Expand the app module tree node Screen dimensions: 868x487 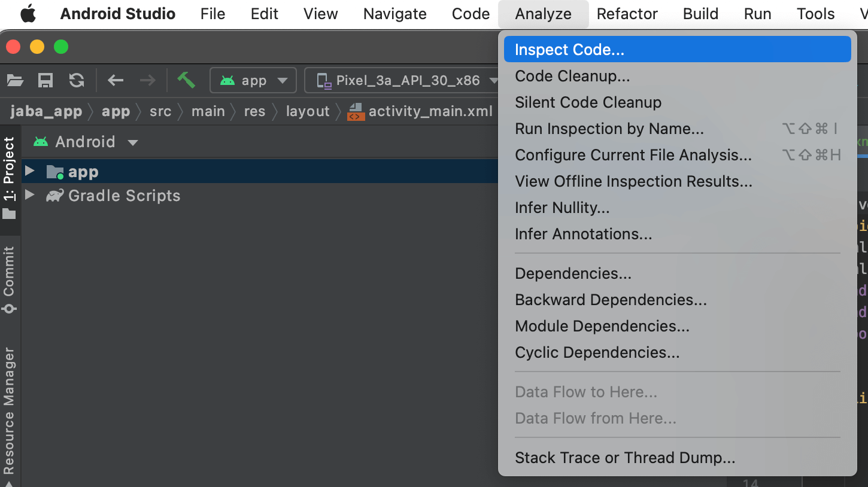[x=29, y=171]
